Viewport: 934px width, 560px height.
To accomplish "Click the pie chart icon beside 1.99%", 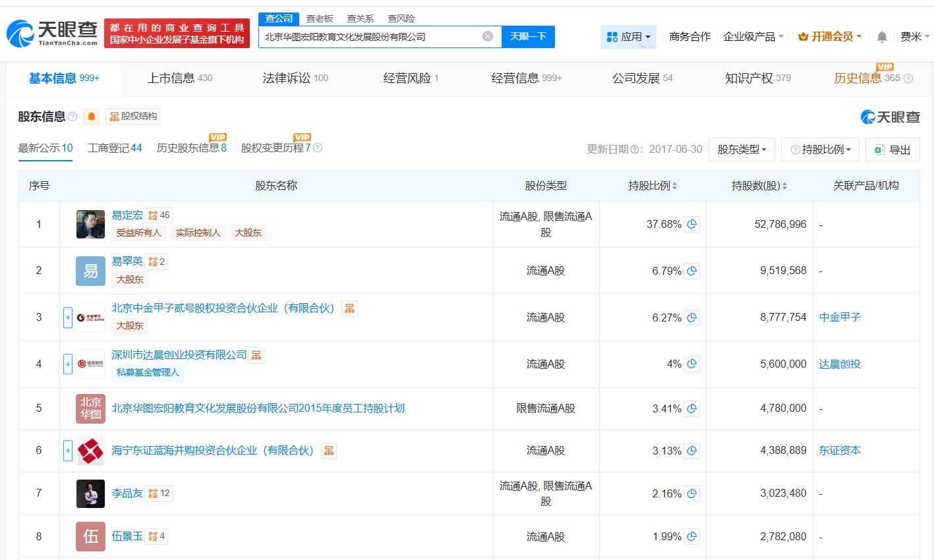I will coord(691,536).
